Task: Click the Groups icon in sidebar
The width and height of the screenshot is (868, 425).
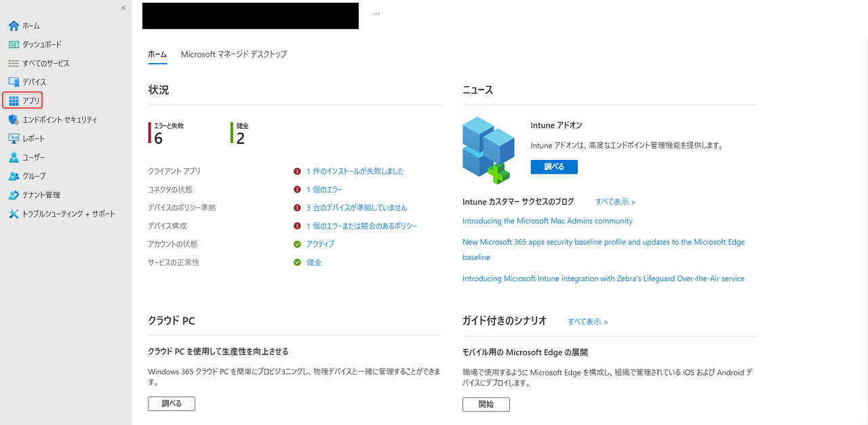Action: 14,176
